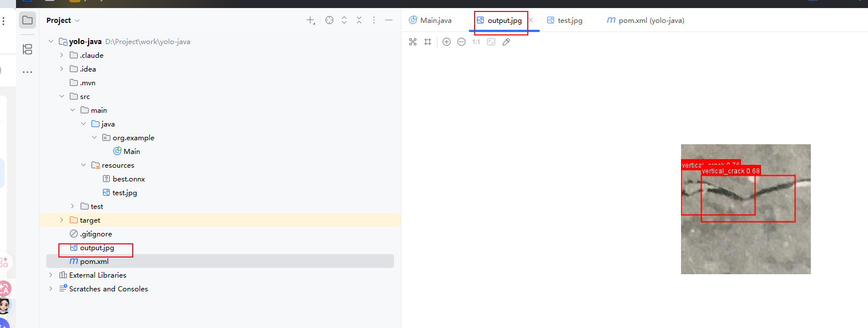This screenshot has height=328, width=868.
Task: Expand Scratches and Consoles node
Action: [x=51, y=289]
